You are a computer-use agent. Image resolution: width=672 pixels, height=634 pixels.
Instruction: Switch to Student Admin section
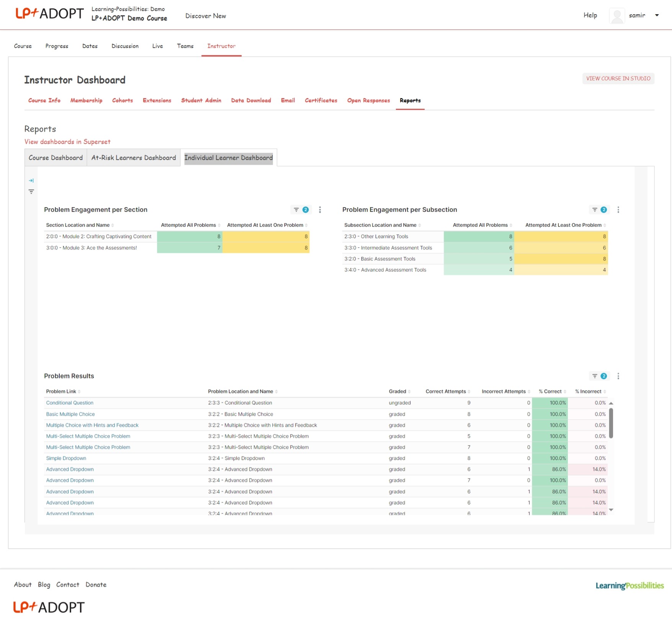[201, 100]
